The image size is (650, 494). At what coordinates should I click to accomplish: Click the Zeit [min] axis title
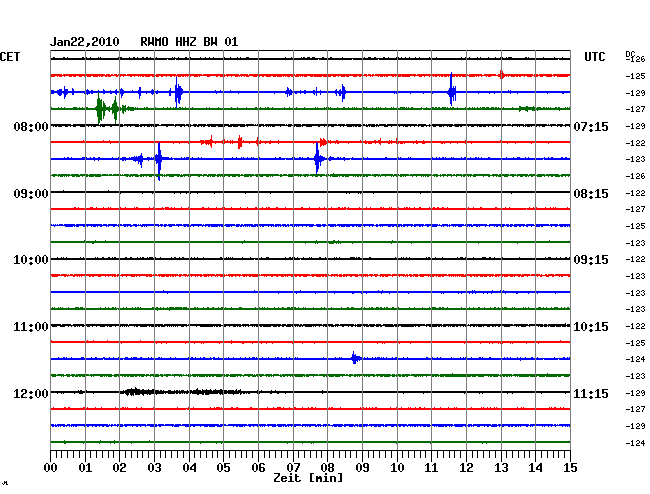308,478
